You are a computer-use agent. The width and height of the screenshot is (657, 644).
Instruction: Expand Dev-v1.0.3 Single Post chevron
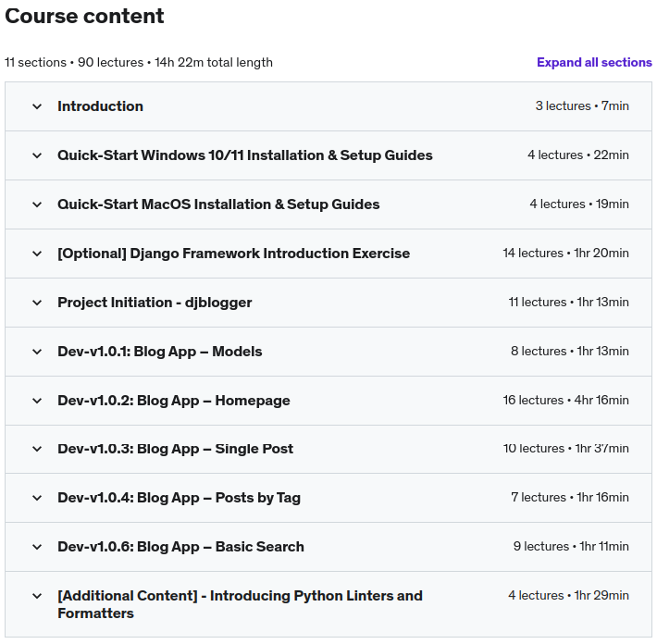(x=37, y=449)
